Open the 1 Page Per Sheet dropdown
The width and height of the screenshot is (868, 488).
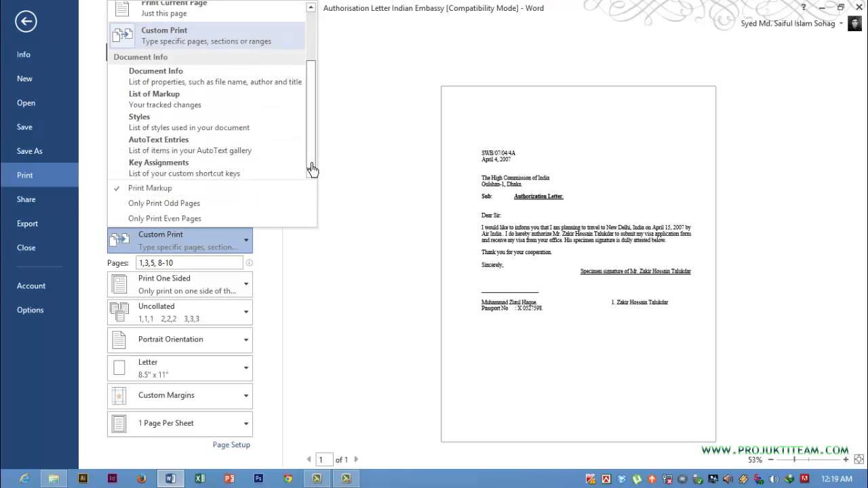[x=180, y=424]
